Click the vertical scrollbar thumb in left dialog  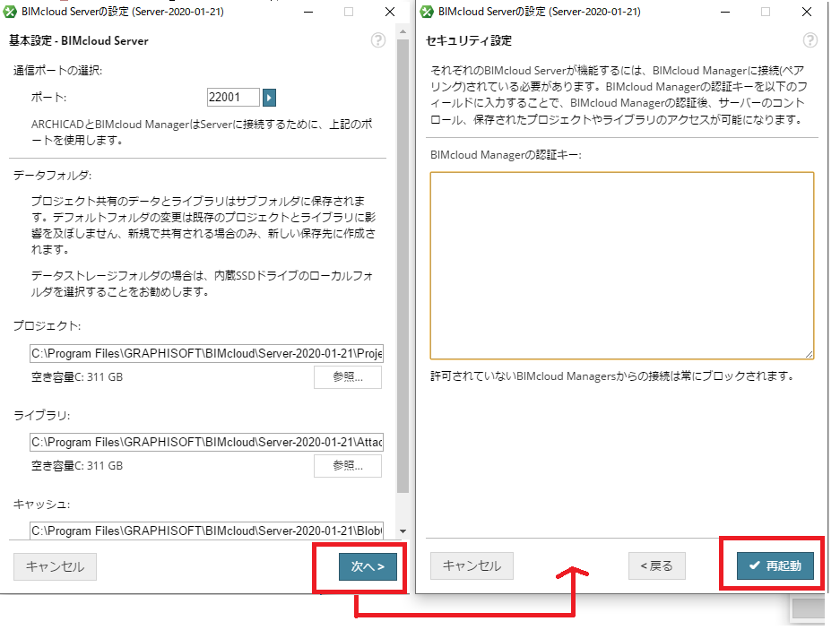[x=403, y=266]
